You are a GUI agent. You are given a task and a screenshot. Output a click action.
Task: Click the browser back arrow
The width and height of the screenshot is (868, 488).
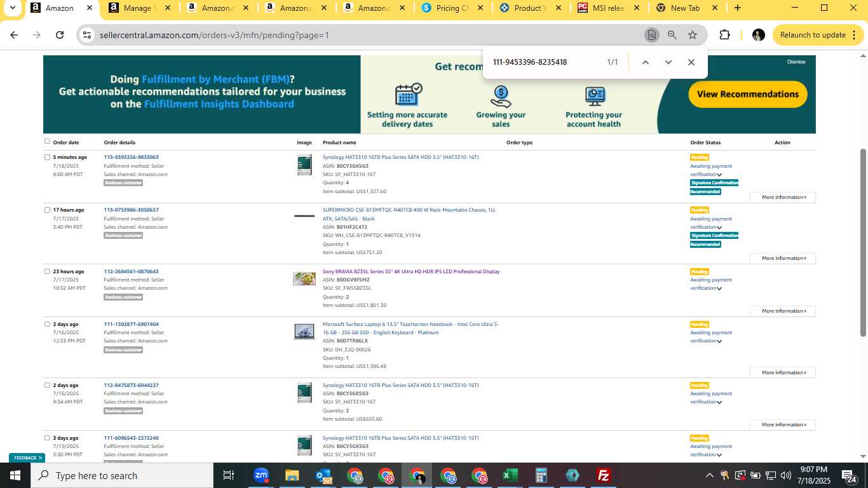(14, 35)
